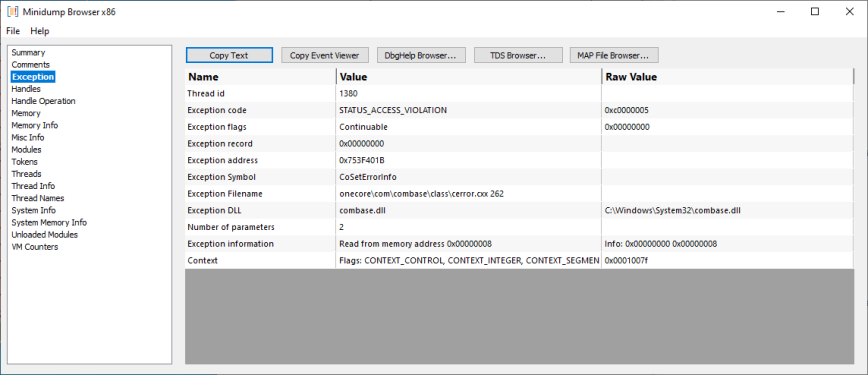Select Memory Info in the list
The height and width of the screenshot is (375, 868).
(x=35, y=126)
